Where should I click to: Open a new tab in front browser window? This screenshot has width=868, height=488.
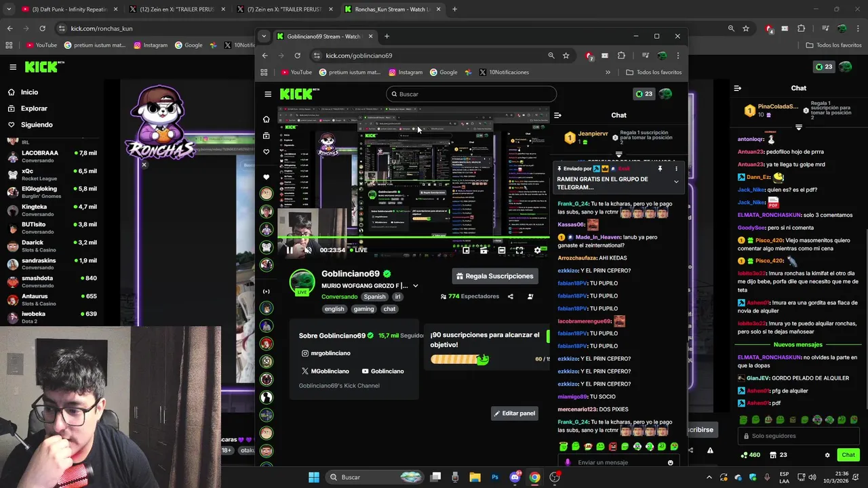click(387, 36)
